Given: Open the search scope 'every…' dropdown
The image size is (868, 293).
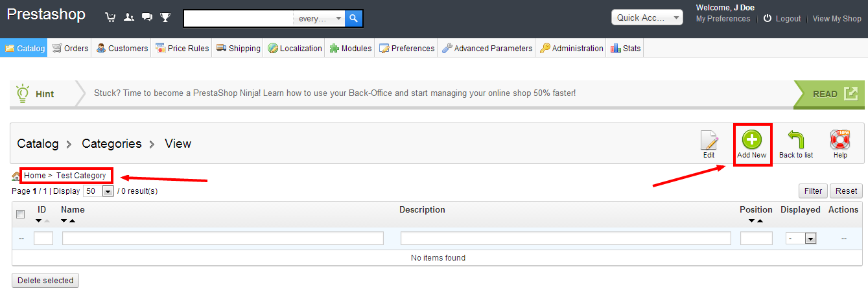Looking at the screenshot, I should tap(319, 19).
